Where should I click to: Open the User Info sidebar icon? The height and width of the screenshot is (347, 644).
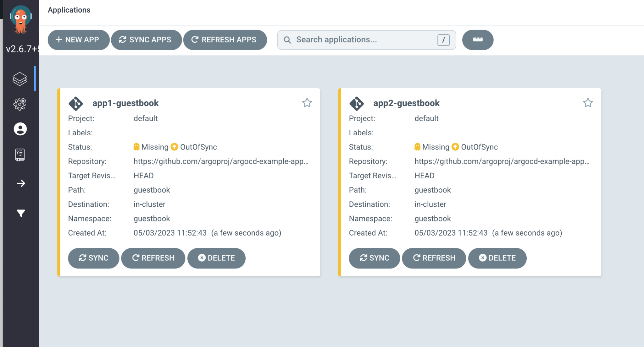[20, 129]
